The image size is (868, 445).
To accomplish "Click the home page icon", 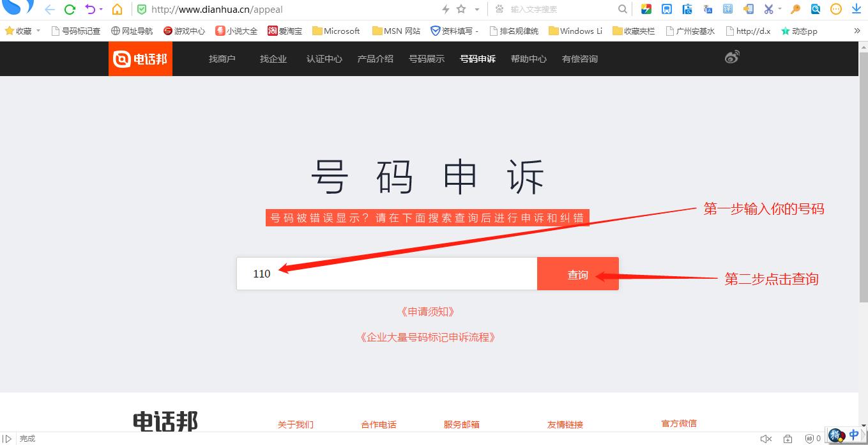I will pyautogui.click(x=117, y=10).
